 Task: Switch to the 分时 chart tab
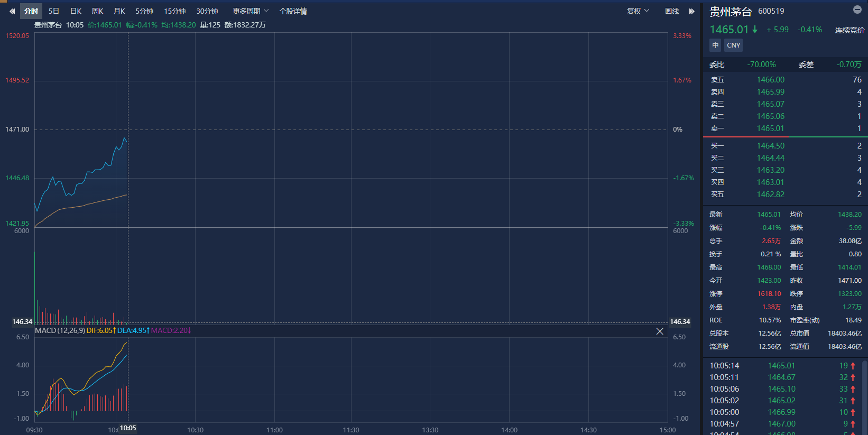pyautogui.click(x=31, y=11)
